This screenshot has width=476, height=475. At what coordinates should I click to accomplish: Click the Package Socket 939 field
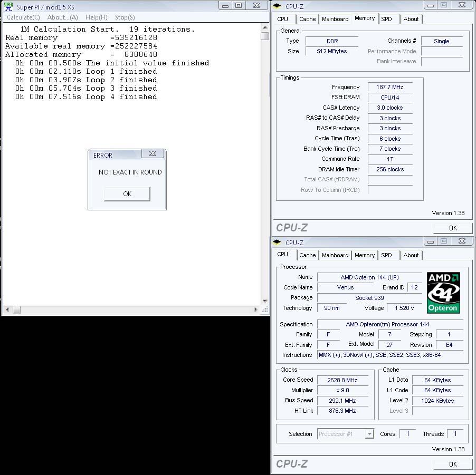[369, 298]
